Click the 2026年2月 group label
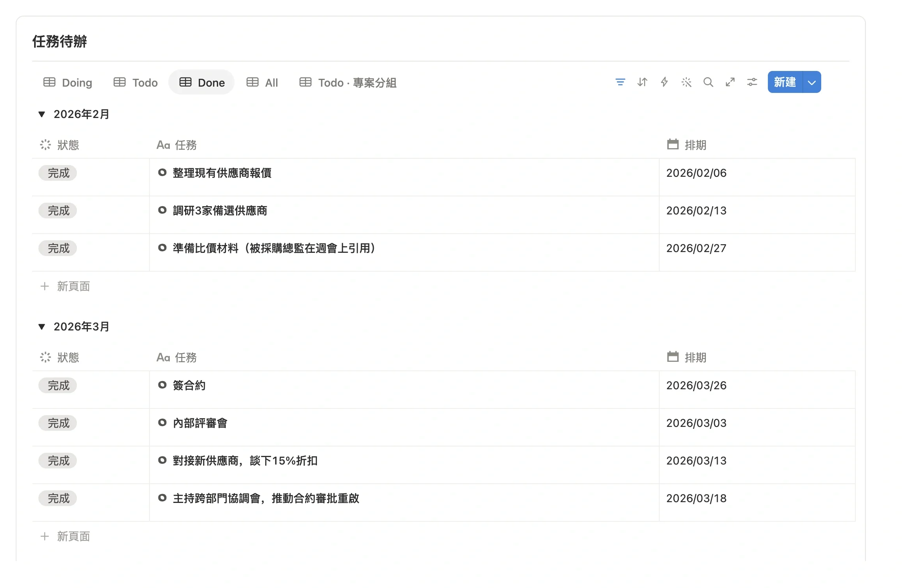Viewport: 902px width, 588px height. pos(81,114)
